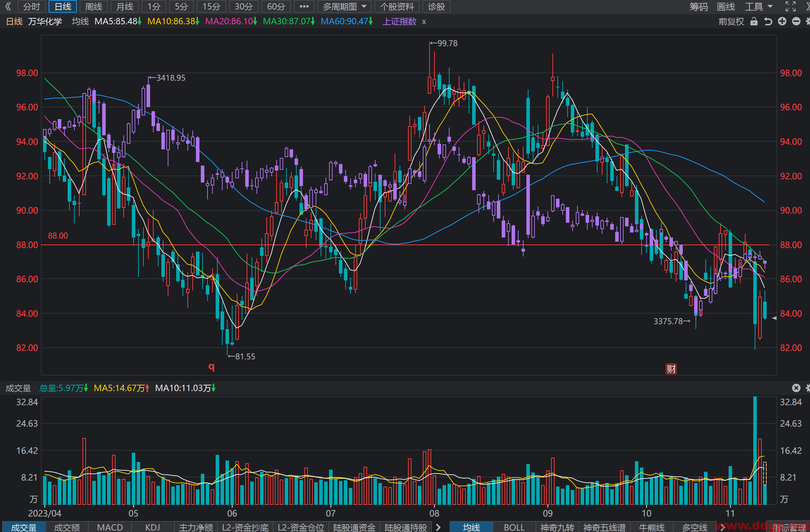
Task: Open the 工具 dropdown menu
Action: click(759, 6)
